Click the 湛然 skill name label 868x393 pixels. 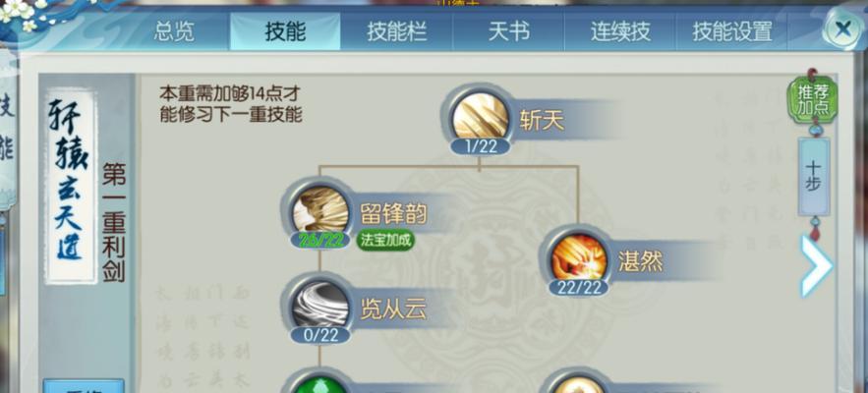pos(641,262)
